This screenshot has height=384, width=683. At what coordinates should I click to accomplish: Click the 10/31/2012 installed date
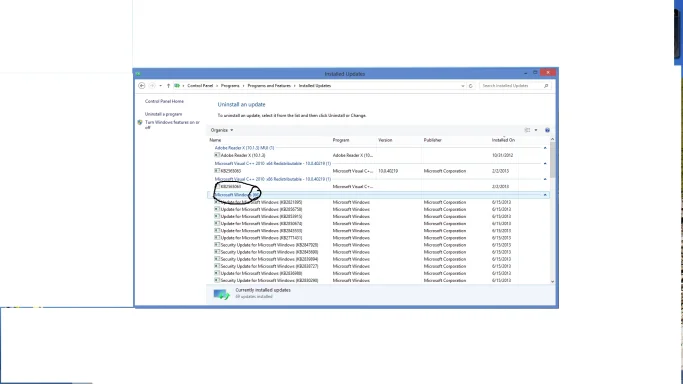point(502,155)
